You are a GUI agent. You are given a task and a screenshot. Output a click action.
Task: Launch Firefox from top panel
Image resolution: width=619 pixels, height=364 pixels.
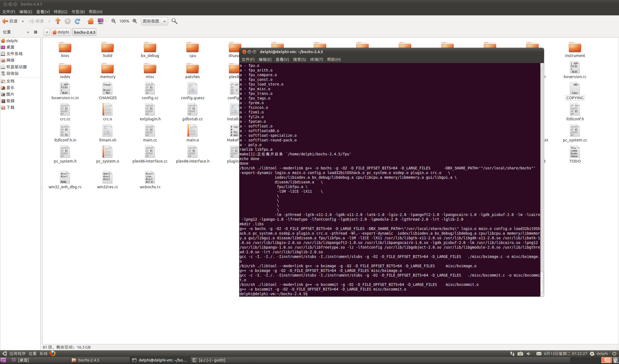(52, 354)
